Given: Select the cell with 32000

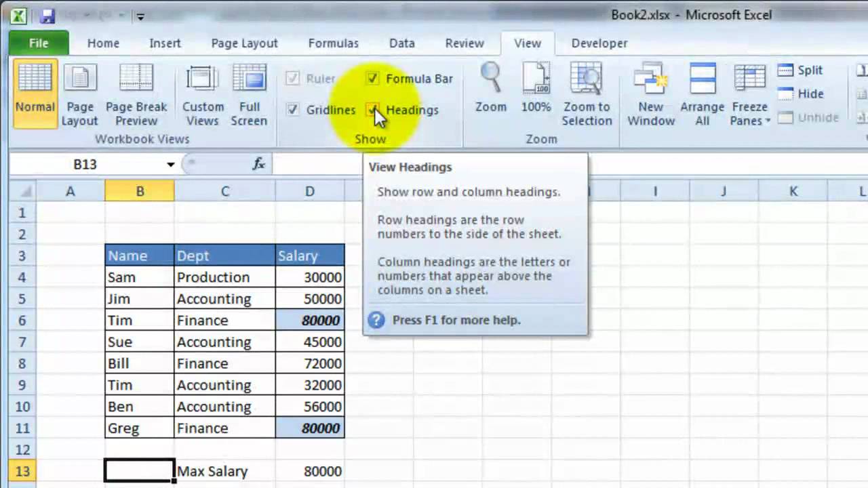Looking at the screenshot, I should [310, 385].
